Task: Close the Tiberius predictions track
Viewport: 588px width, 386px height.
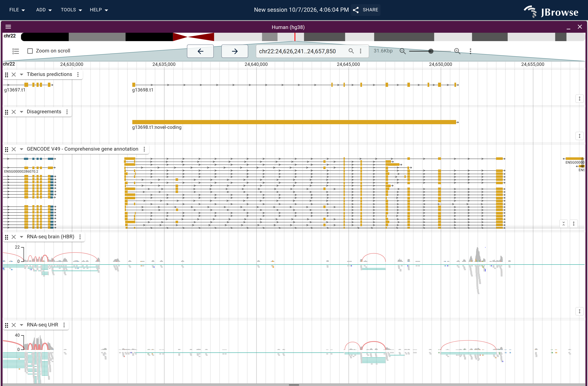Action: click(x=14, y=74)
